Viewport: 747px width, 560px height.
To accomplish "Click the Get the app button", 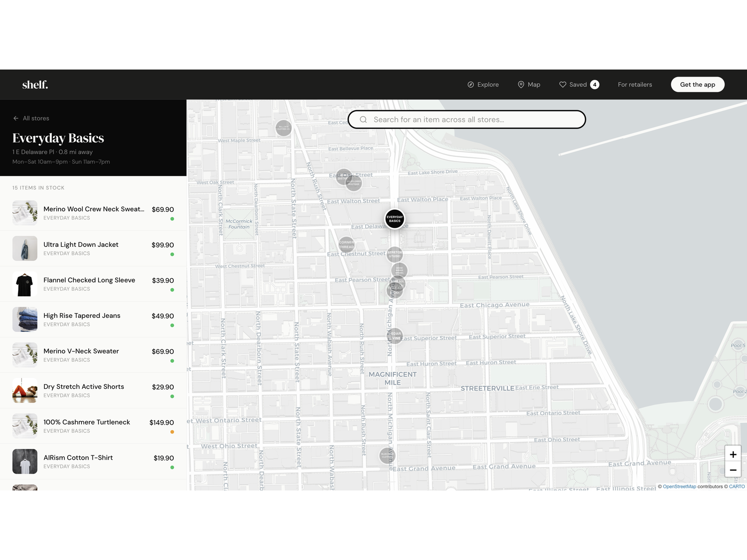I will click(x=698, y=84).
